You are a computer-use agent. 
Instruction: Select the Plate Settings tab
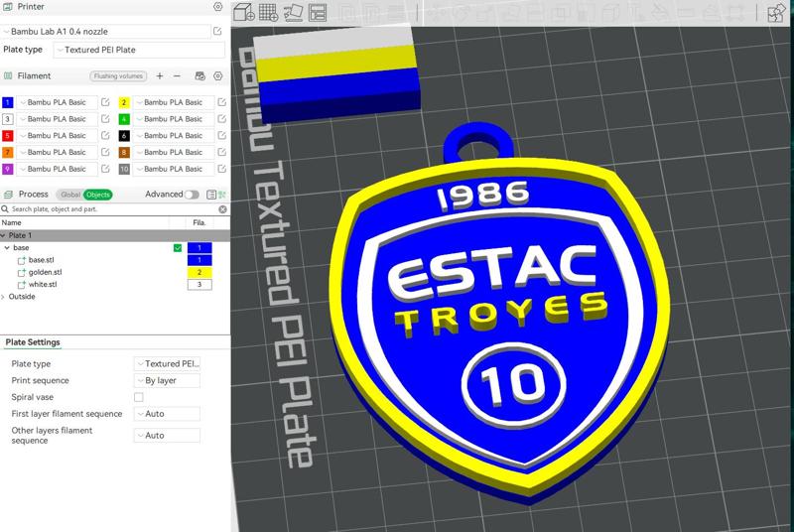pos(33,342)
